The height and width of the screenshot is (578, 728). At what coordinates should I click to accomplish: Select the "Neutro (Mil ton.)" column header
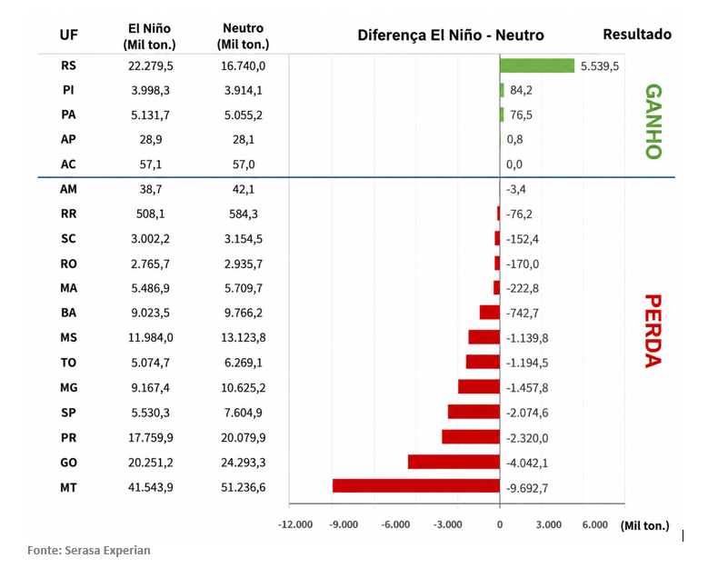coord(243,36)
